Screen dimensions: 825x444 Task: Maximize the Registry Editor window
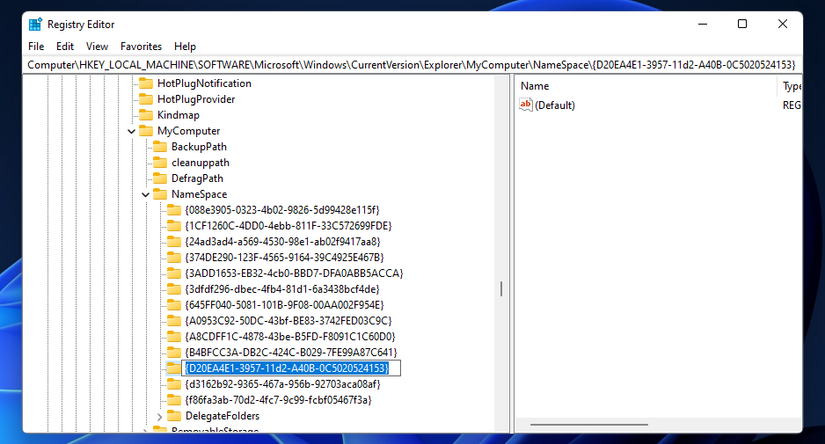tap(742, 24)
